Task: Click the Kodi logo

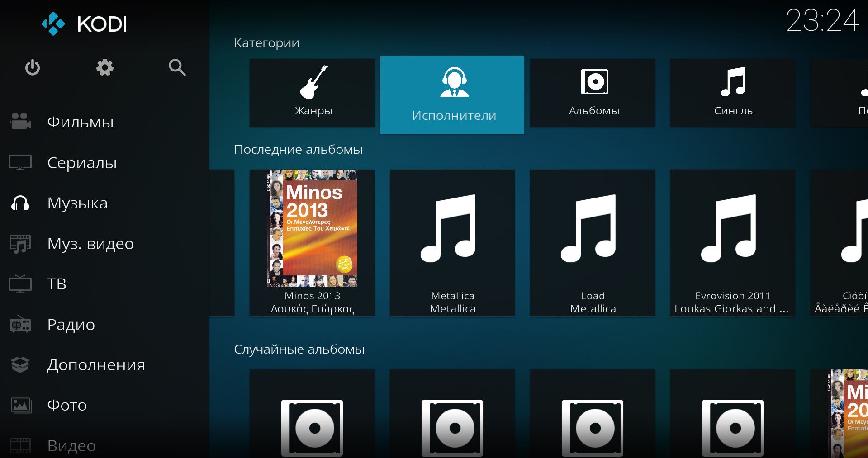Action: 84,24
